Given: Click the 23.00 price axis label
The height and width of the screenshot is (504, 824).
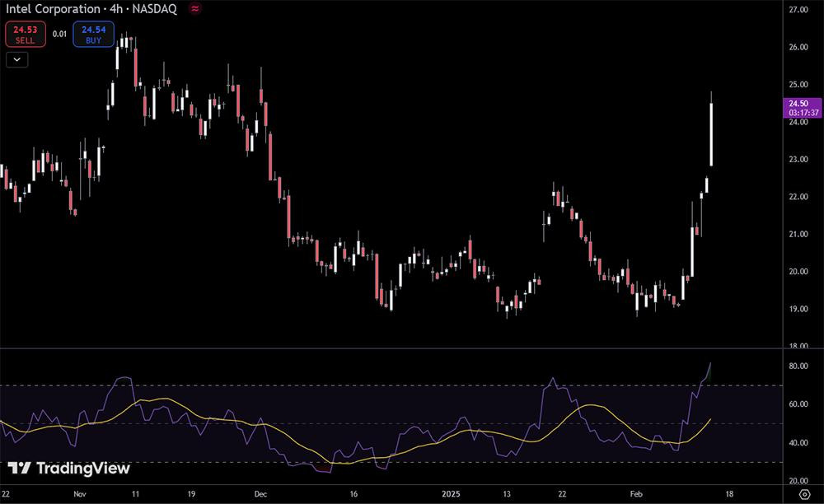Looking at the screenshot, I should pos(798,159).
